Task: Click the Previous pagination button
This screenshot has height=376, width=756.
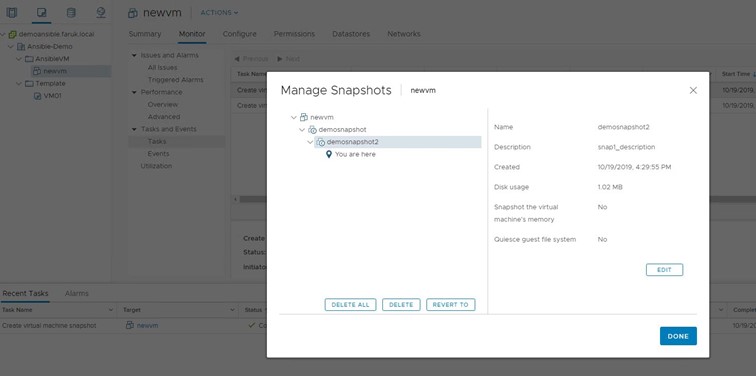Action: (251, 59)
